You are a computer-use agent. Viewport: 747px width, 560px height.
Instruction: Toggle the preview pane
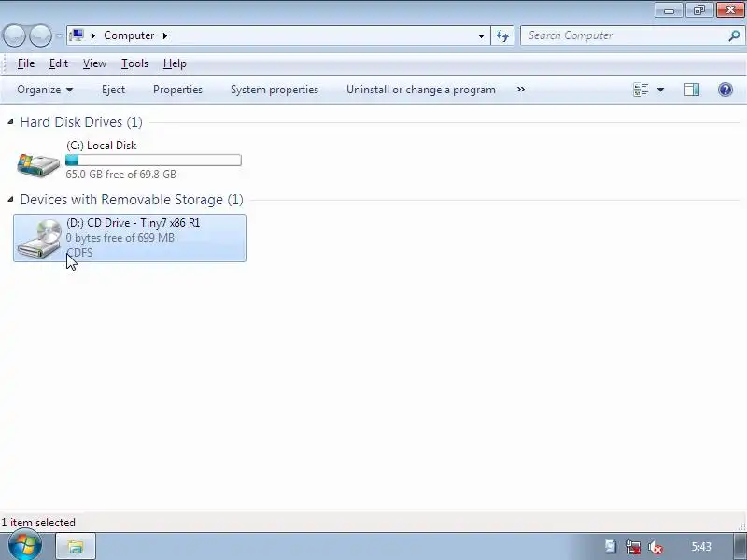coord(692,90)
